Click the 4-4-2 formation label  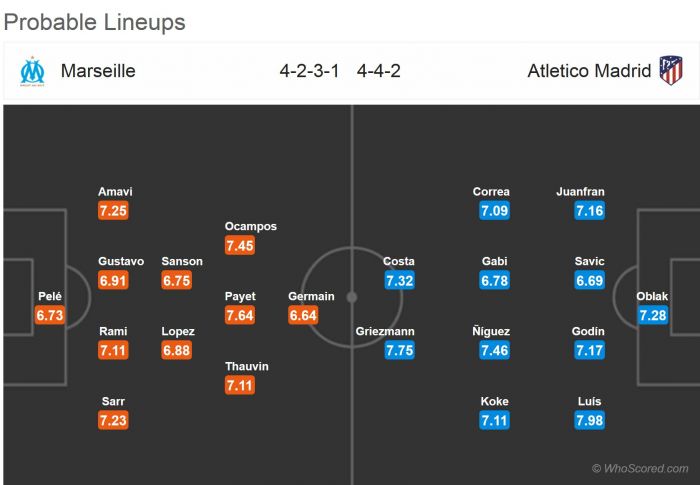[x=381, y=71]
